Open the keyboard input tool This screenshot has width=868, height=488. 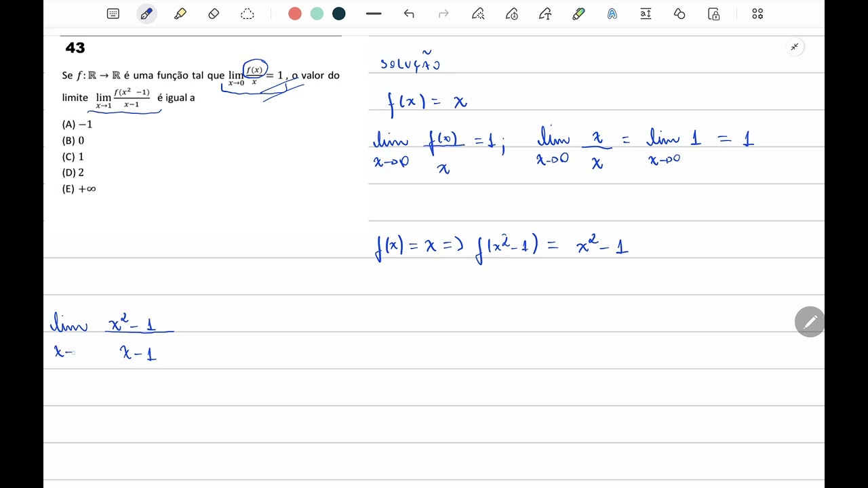click(x=113, y=14)
